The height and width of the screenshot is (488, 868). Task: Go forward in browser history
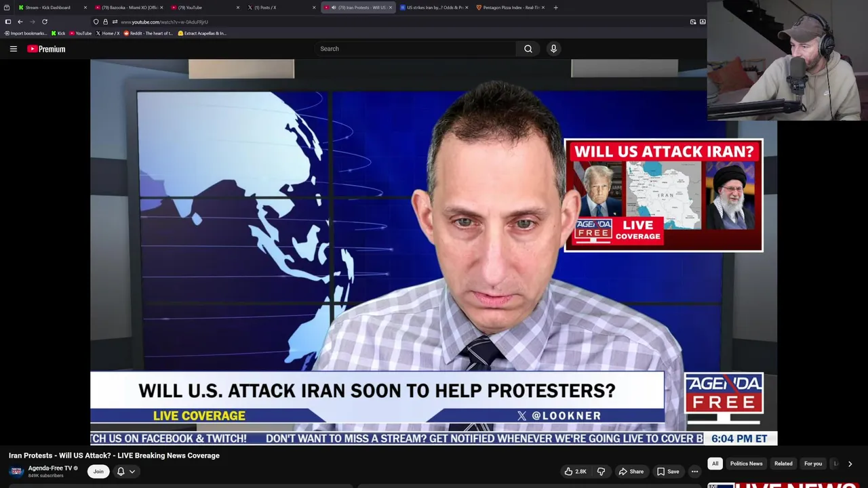point(32,22)
